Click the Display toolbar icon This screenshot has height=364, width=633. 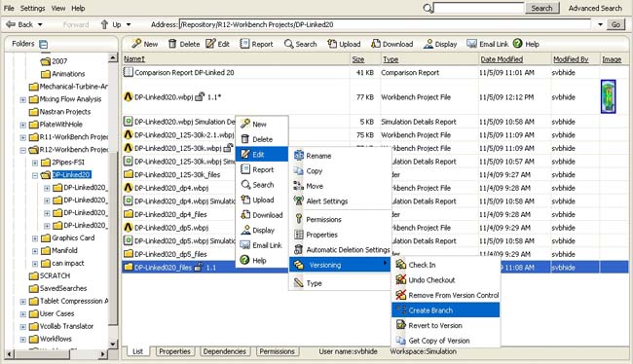click(428, 44)
